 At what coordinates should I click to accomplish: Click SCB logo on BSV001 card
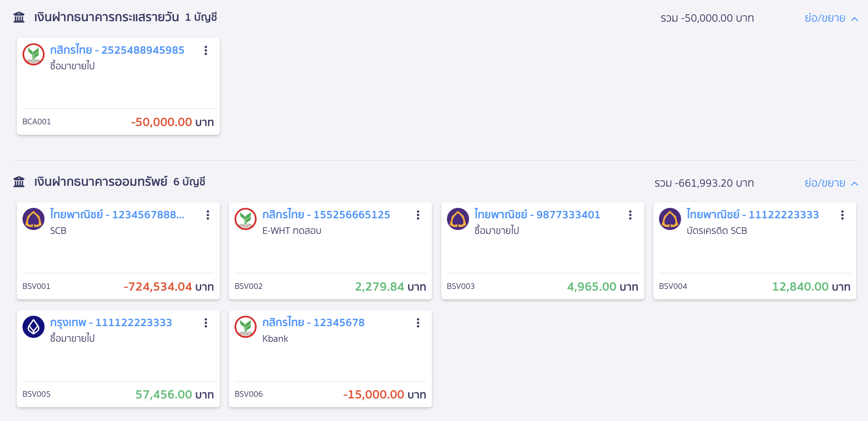click(x=34, y=219)
